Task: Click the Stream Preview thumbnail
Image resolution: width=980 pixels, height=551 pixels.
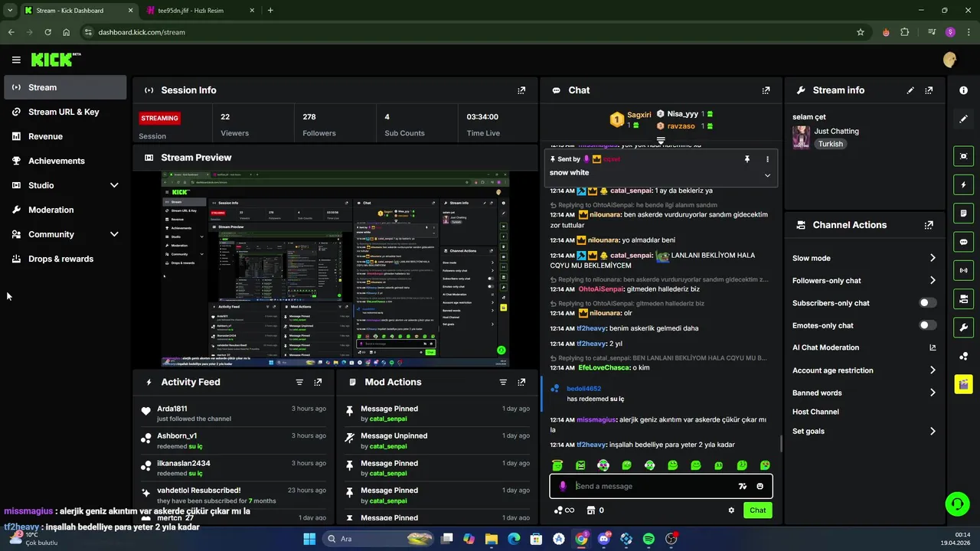Action: (335, 269)
